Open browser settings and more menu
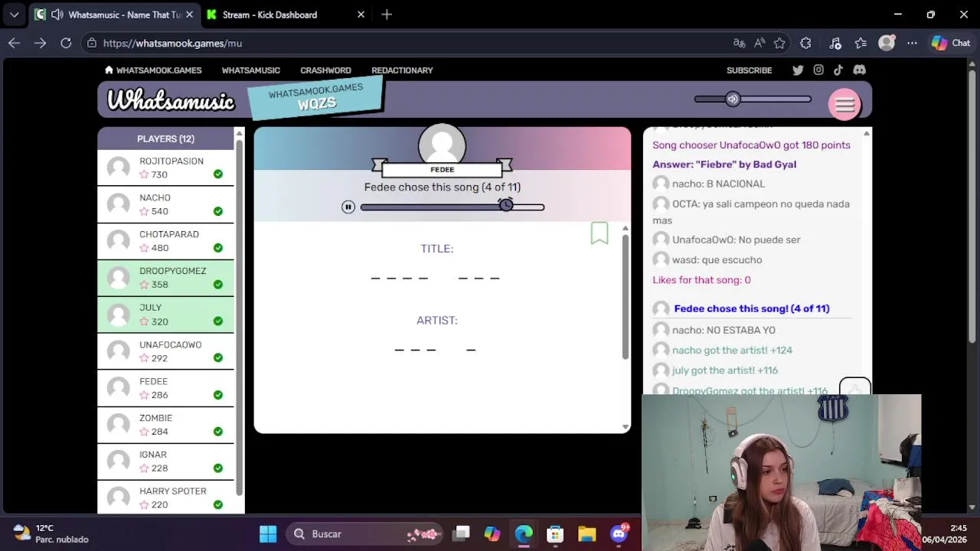Viewport: 980px width, 551px height. point(912,44)
